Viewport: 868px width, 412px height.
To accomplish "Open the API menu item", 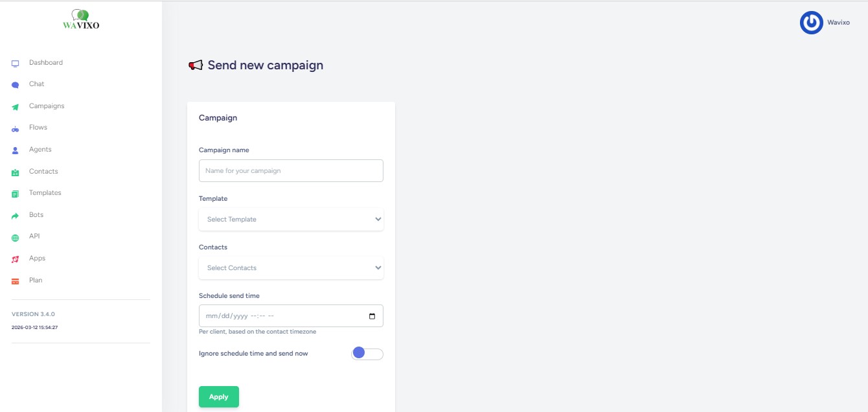I will click(x=34, y=236).
